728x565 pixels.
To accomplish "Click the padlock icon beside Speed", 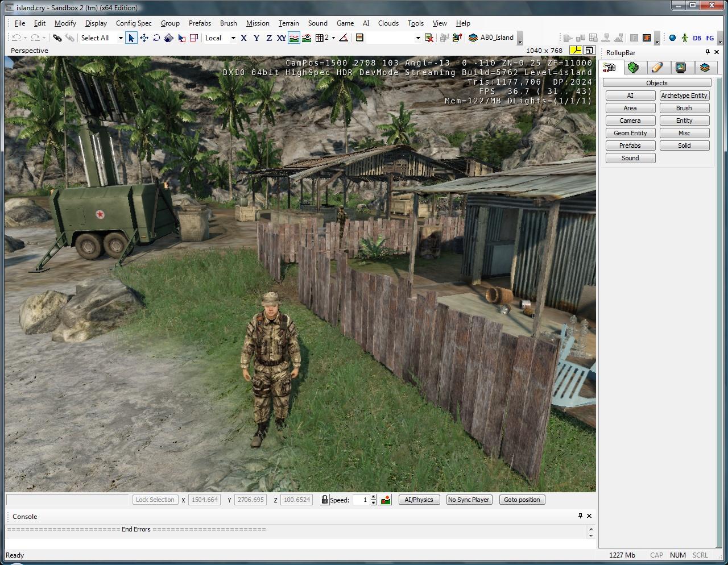I will click(x=325, y=500).
